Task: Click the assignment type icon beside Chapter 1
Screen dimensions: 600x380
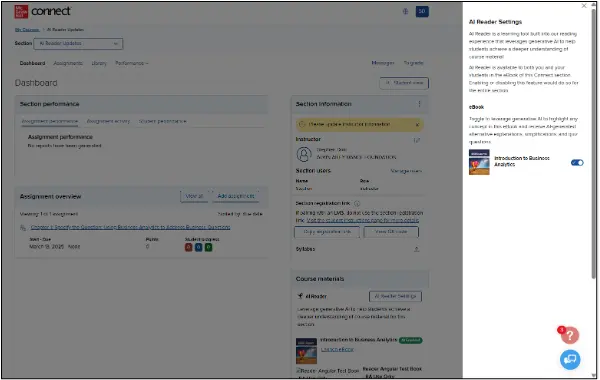Action: coord(23,228)
